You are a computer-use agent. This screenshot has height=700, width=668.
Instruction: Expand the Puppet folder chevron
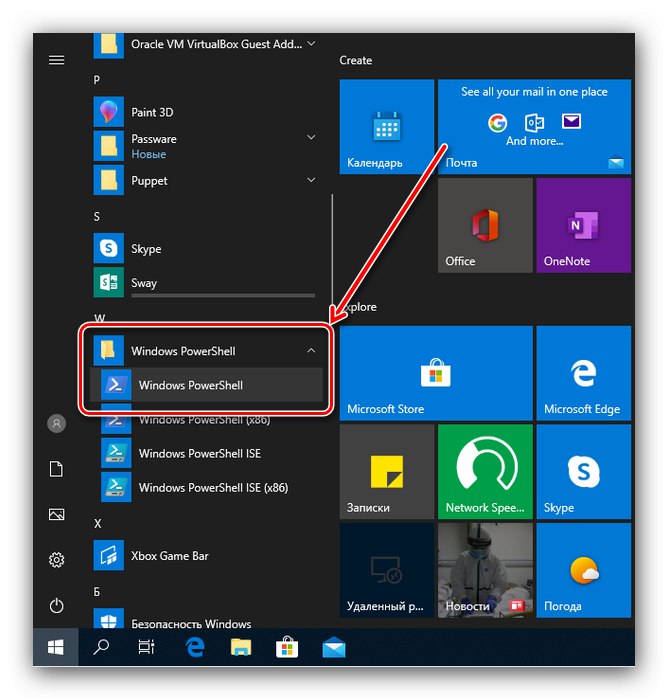click(311, 180)
